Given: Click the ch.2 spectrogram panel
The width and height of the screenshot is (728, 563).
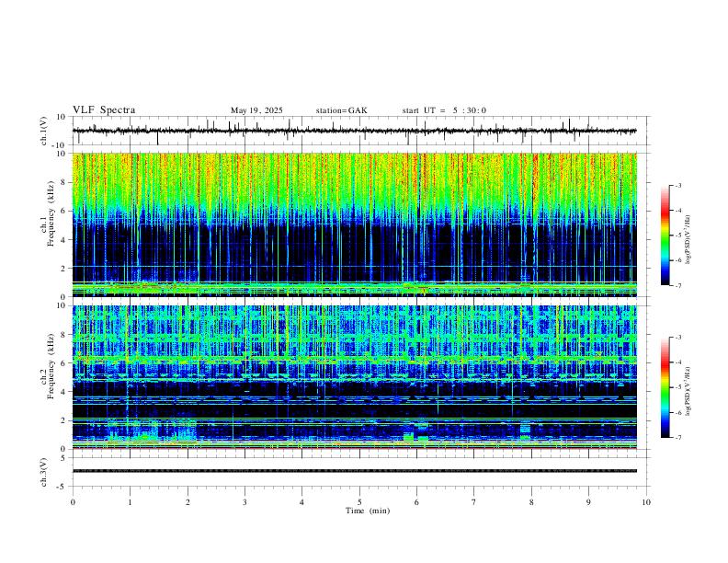Looking at the screenshot, I should [354, 377].
